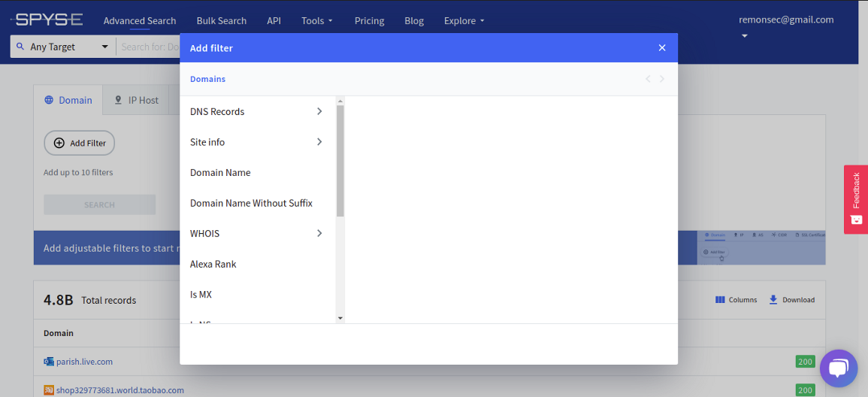This screenshot has height=397, width=868.
Task: Click the tutorial preview thumbnail
Action: click(761, 247)
